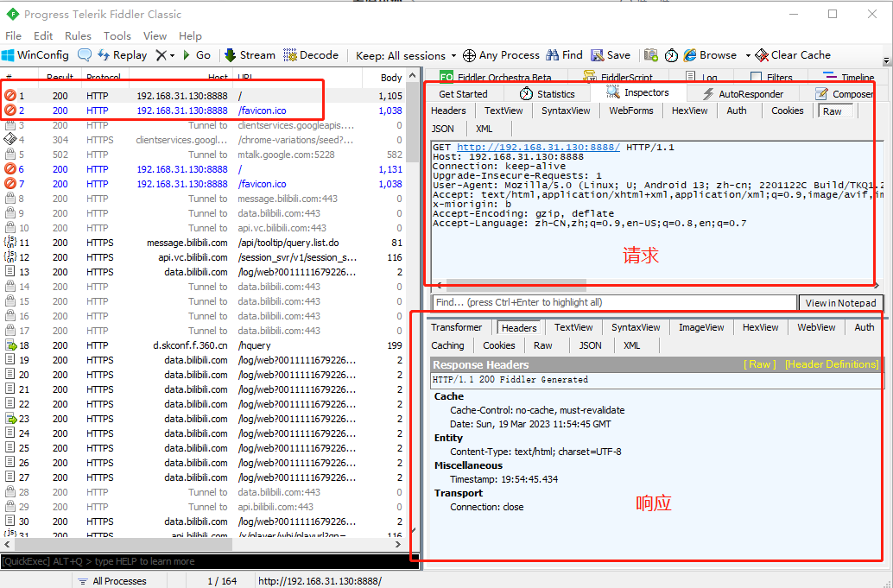Click the Go resume button
The image size is (893, 588).
pos(197,55)
